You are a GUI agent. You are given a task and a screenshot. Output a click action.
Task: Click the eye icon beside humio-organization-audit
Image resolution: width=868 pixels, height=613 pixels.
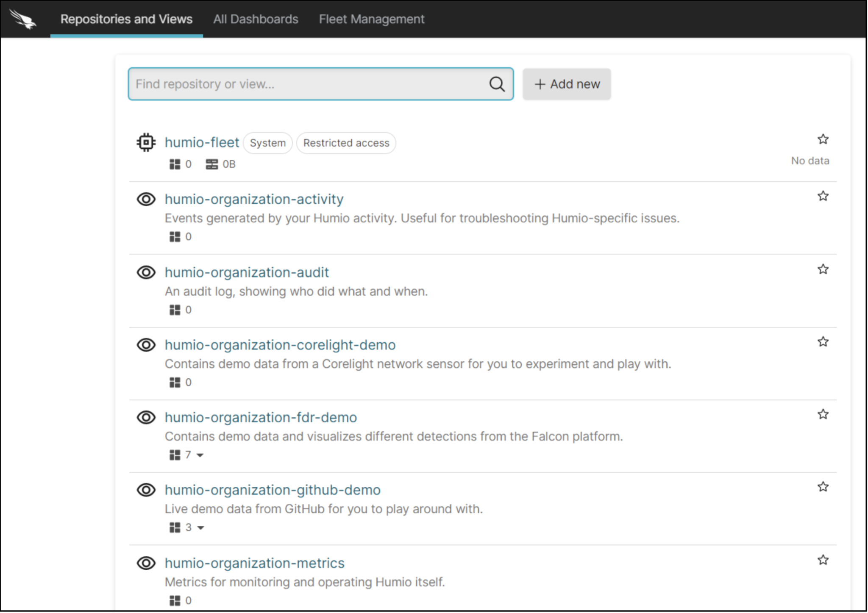click(146, 272)
